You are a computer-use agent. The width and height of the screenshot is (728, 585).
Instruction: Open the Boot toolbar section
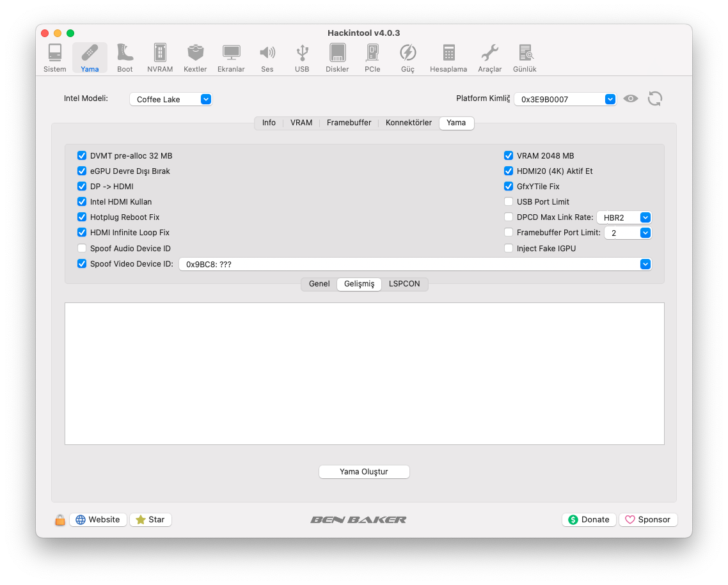[125, 58]
